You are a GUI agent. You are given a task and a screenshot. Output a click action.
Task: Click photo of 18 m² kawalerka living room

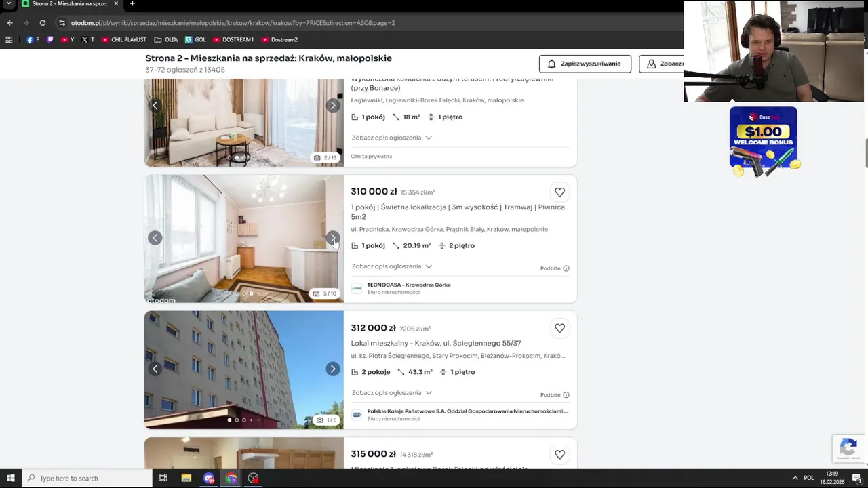tap(244, 122)
